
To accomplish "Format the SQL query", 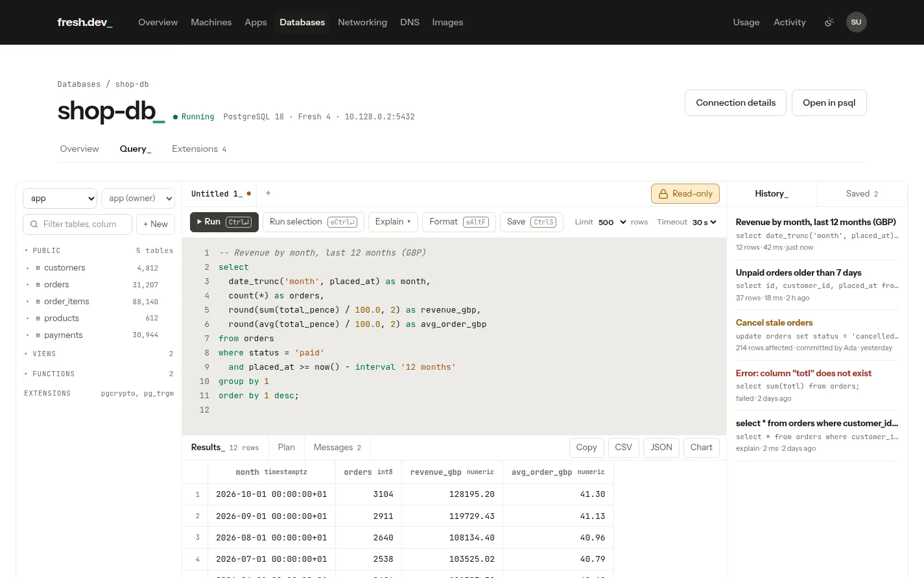I will (x=459, y=222).
